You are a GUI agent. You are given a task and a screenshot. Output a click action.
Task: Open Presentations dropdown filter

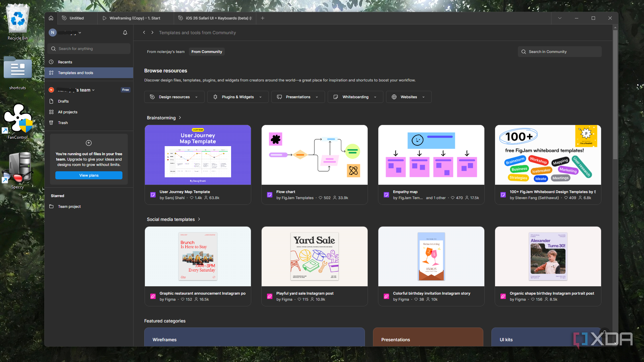click(298, 97)
